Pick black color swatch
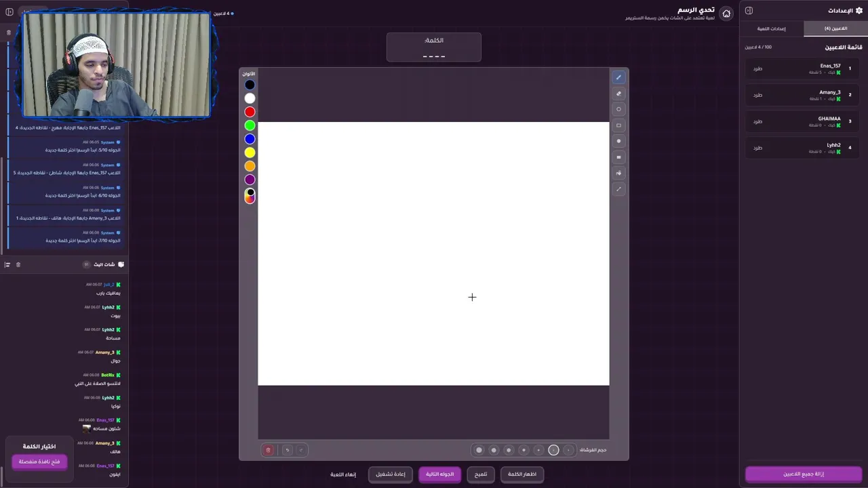The height and width of the screenshot is (488, 868). click(x=250, y=85)
